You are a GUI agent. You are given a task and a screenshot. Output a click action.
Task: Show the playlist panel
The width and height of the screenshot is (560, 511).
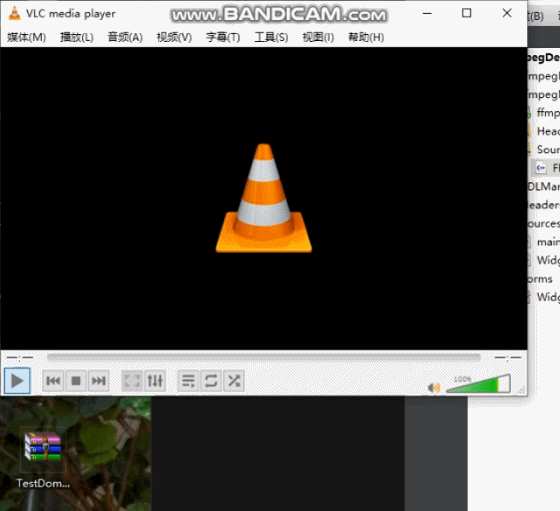188,381
